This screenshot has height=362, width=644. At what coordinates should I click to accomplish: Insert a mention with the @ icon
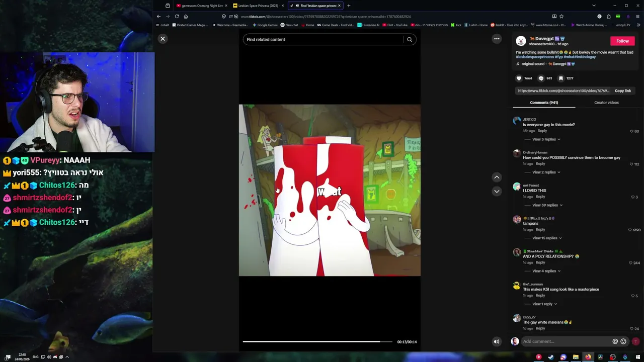tap(615, 342)
